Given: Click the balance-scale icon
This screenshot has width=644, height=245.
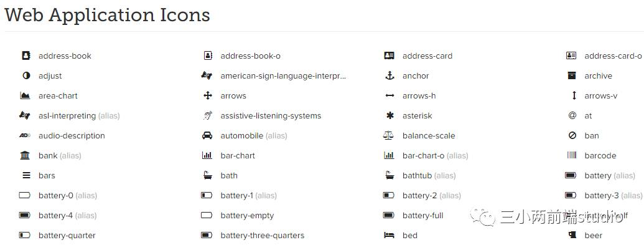Looking at the screenshot, I should tap(388, 135).
